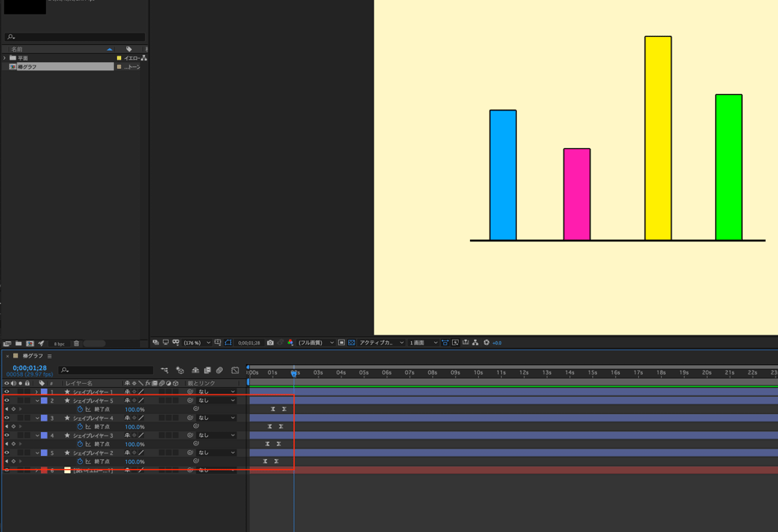Open the 棒グラフ timeline panel menu

pos(50,356)
